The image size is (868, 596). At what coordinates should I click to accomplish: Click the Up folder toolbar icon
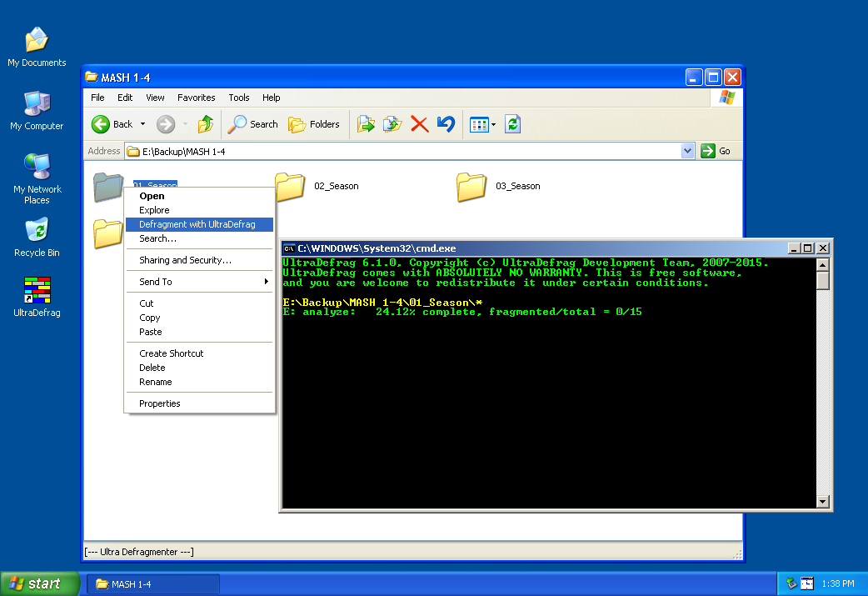pos(205,124)
